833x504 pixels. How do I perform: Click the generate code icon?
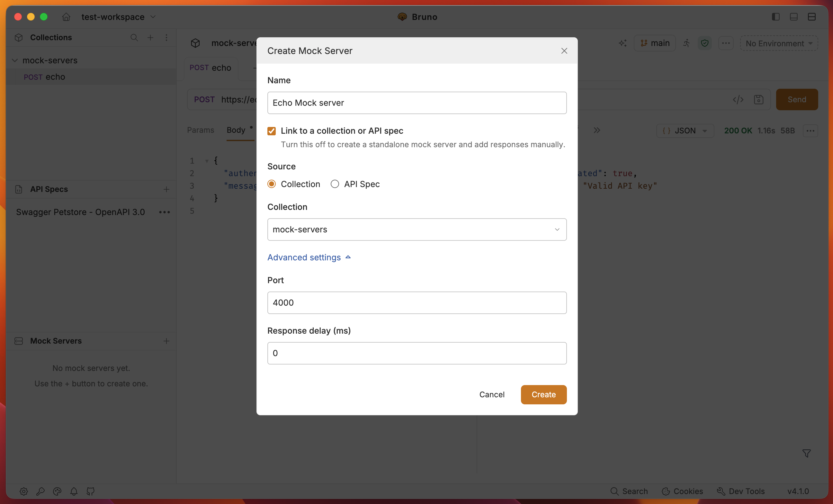pyautogui.click(x=738, y=99)
